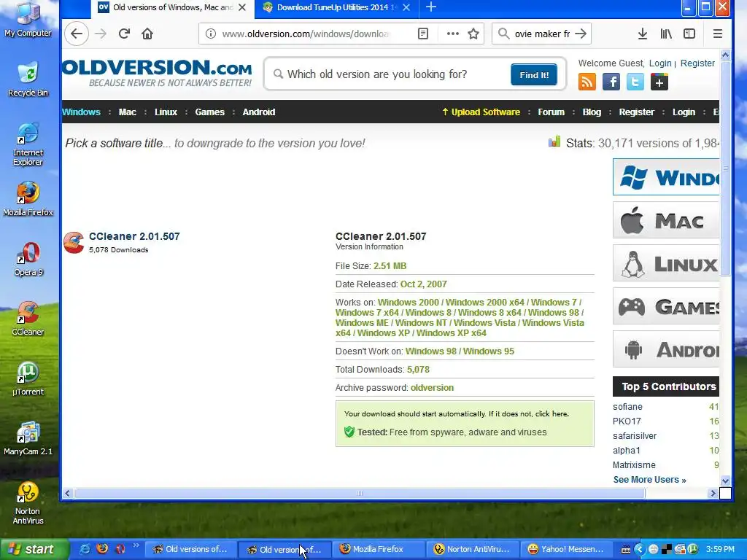Open the Linux category banner

tap(666, 263)
